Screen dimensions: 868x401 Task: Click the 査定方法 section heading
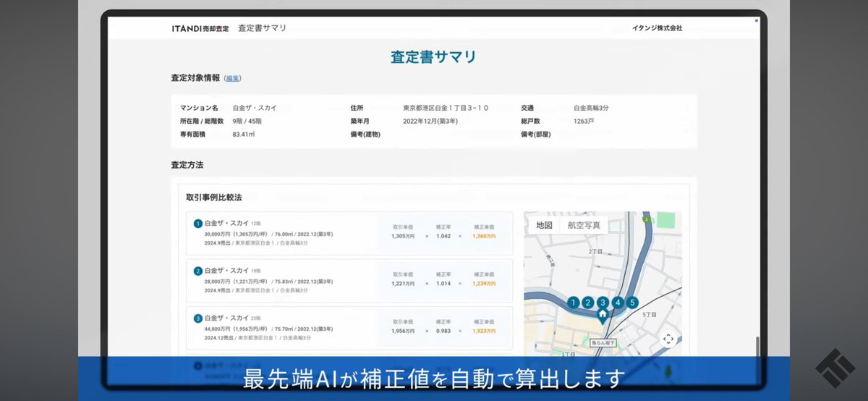pos(187,165)
